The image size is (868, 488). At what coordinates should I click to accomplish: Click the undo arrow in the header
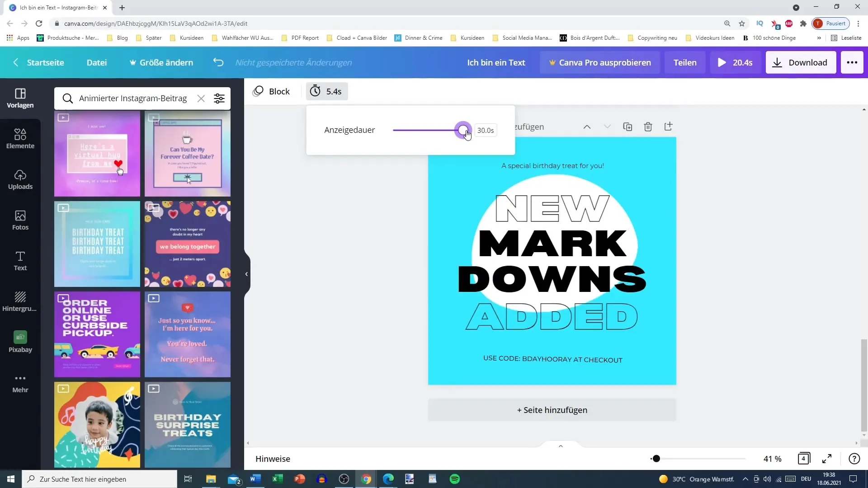coord(218,62)
